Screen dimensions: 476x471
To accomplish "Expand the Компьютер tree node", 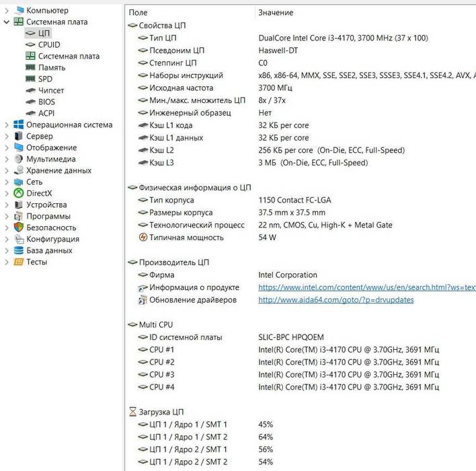I will click(x=7, y=11).
